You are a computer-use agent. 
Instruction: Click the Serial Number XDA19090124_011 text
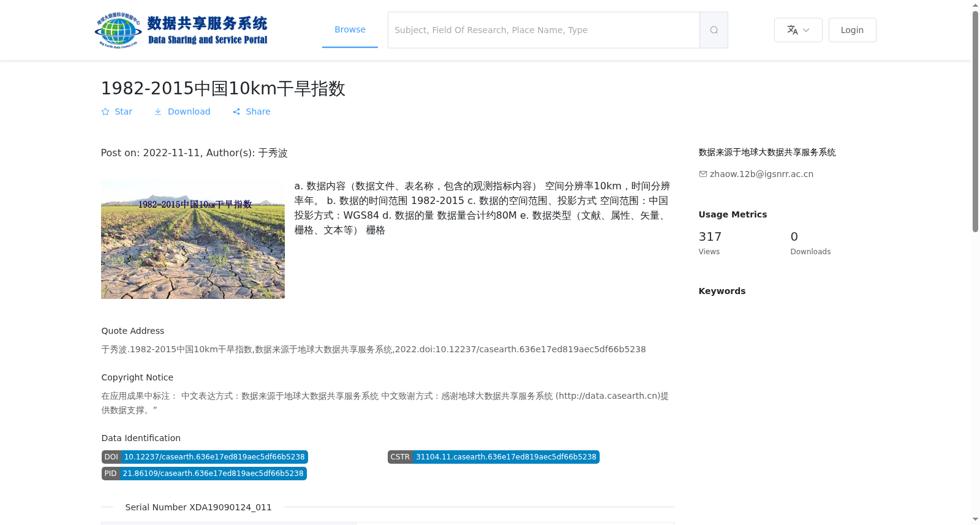(x=198, y=507)
